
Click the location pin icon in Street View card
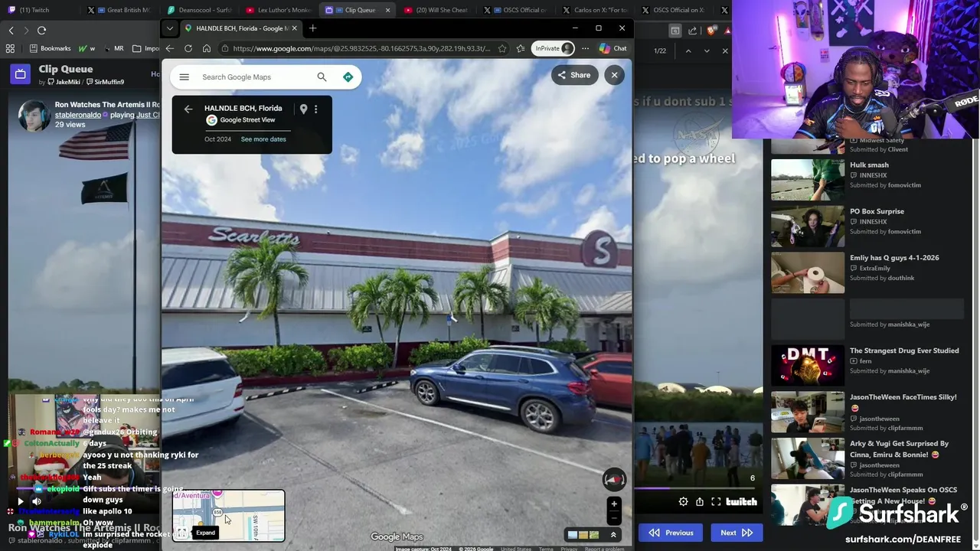click(303, 109)
